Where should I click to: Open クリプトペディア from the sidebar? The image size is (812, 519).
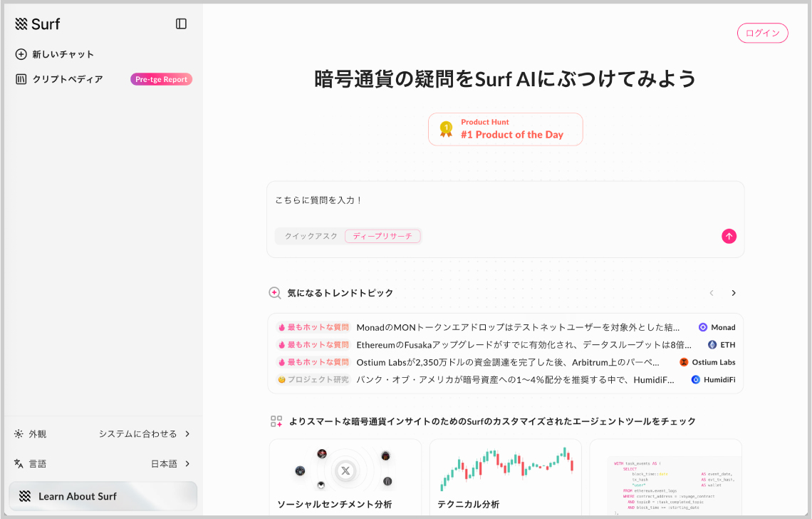[68, 79]
